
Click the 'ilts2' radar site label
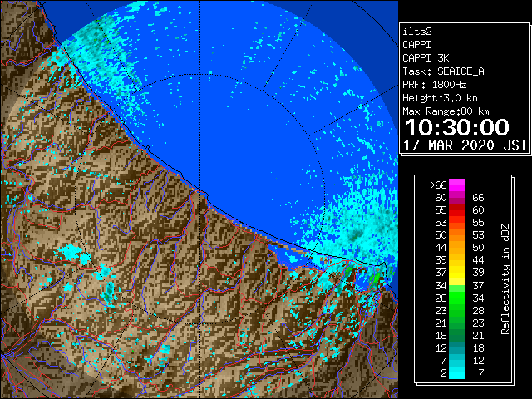[x=417, y=32]
